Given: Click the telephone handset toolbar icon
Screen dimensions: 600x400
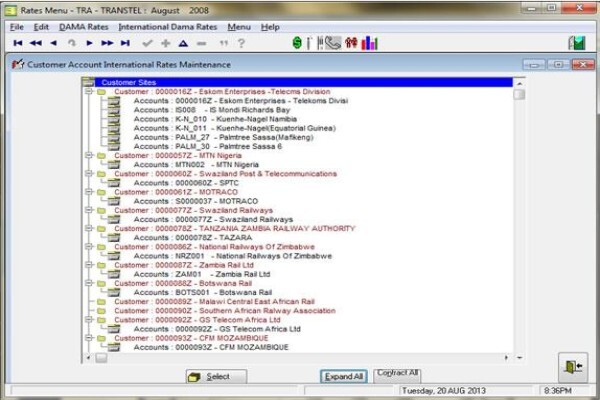Looking at the screenshot, I should pos(333,43).
